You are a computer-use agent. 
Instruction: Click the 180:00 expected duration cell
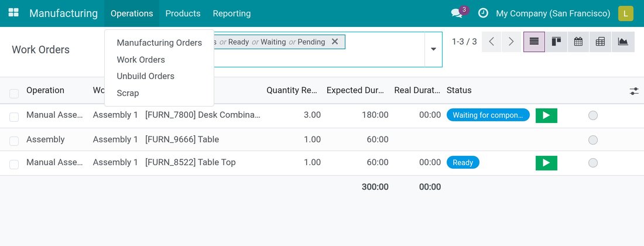point(375,115)
